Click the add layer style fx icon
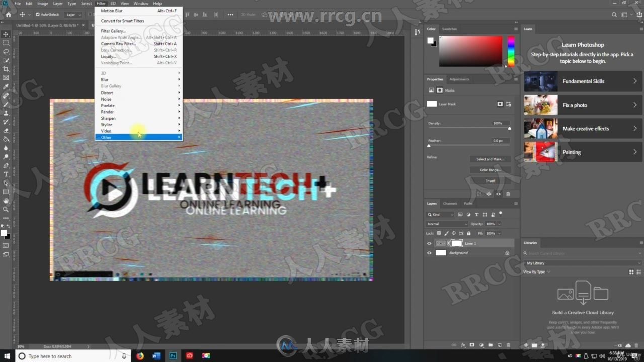This screenshot has width=644, height=362. coord(463,345)
